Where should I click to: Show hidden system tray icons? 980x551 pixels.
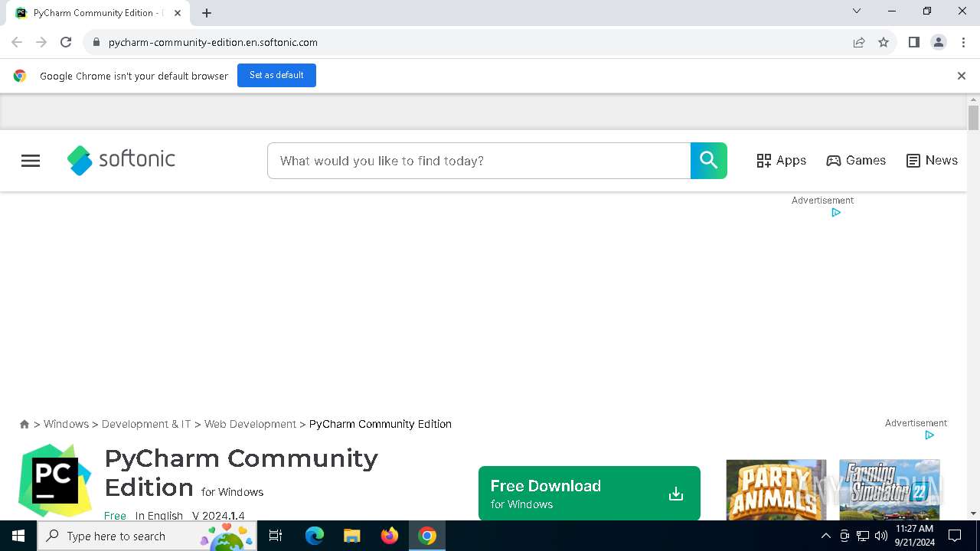click(x=825, y=536)
